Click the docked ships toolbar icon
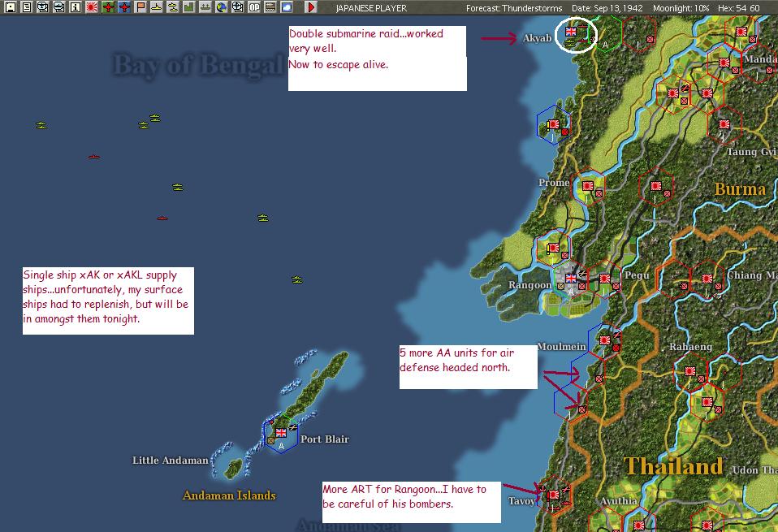Image resolution: width=778 pixels, height=532 pixels. click(x=205, y=7)
